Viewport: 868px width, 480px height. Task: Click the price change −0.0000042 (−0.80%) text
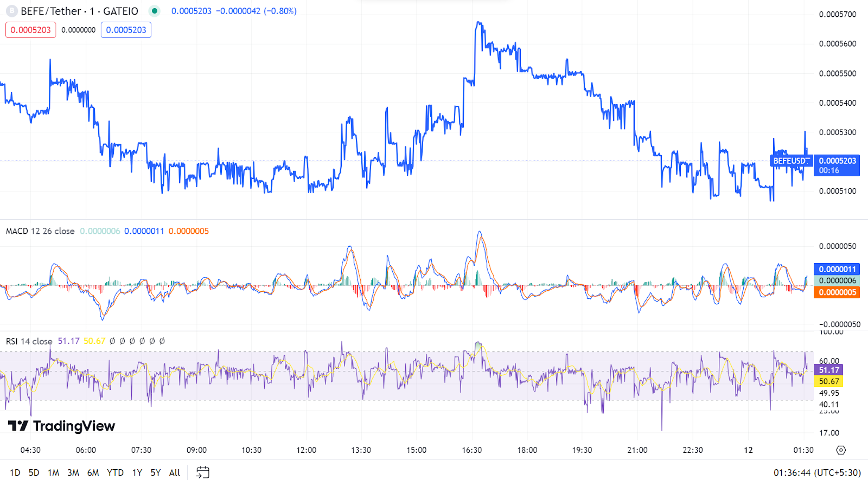click(x=256, y=11)
